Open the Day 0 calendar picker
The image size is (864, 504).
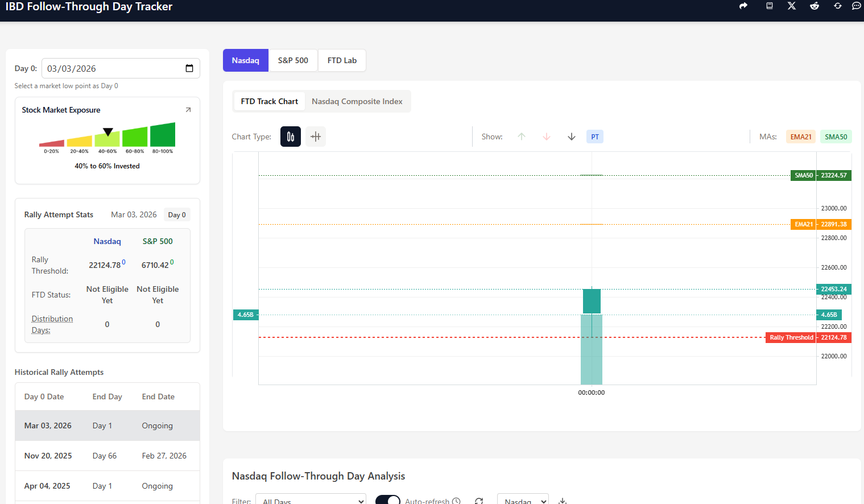coord(189,68)
